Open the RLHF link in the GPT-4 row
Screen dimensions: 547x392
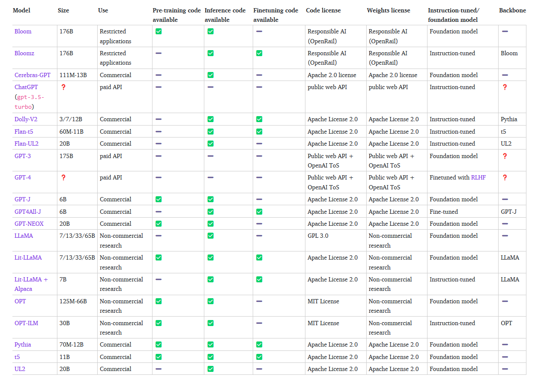point(478,177)
